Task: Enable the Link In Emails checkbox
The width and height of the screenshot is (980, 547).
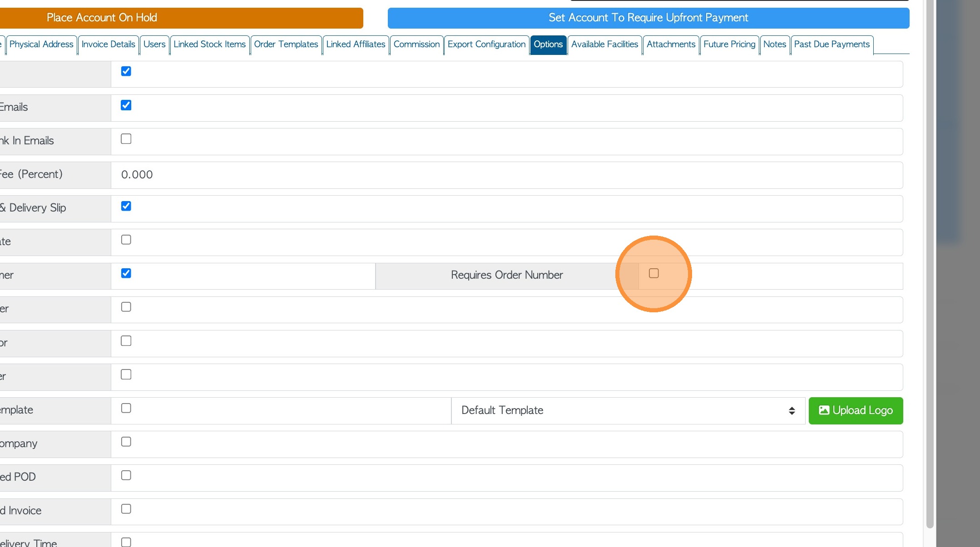Action: (126, 139)
